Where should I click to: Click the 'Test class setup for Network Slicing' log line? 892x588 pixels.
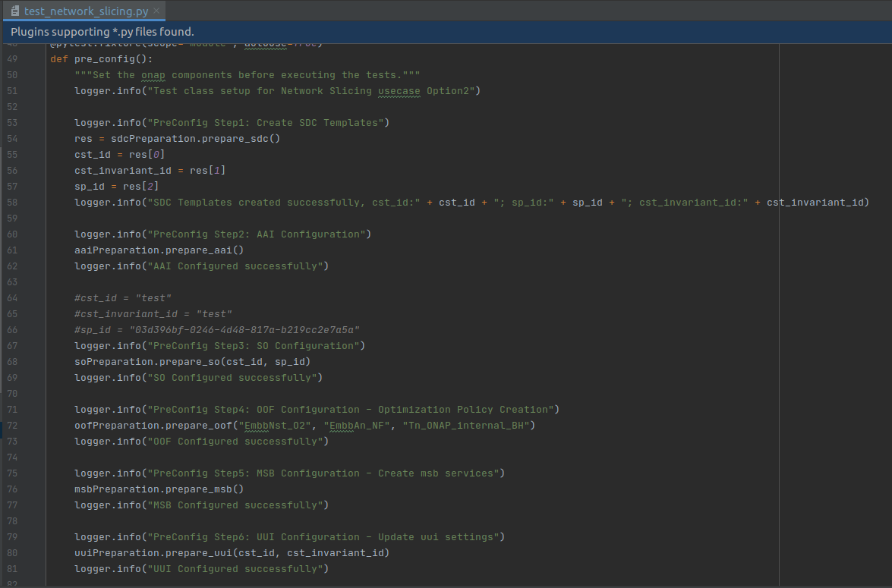click(x=278, y=91)
